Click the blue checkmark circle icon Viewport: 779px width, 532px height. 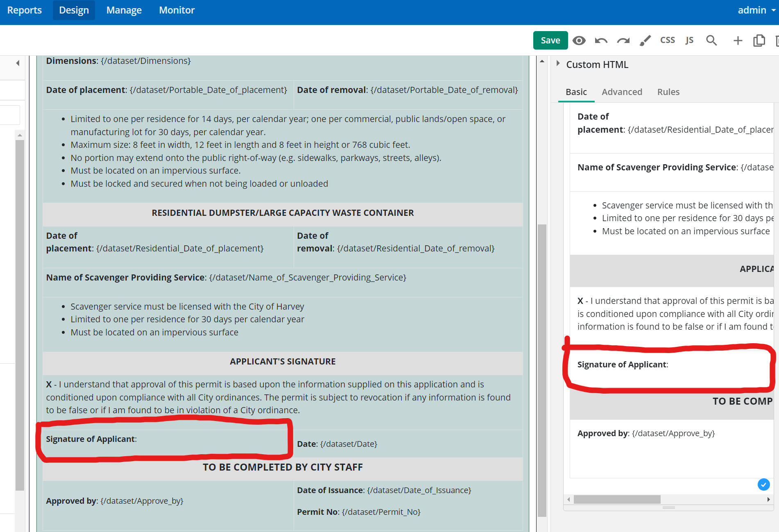(x=763, y=484)
